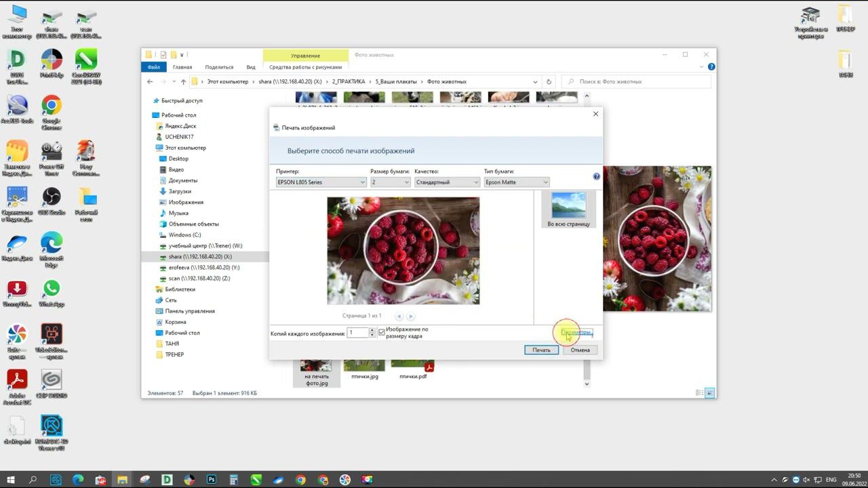Click the copies count stepper arrows
Viewport: 868px width, 488px height.
pyautogui.click(x=372, y=333)
